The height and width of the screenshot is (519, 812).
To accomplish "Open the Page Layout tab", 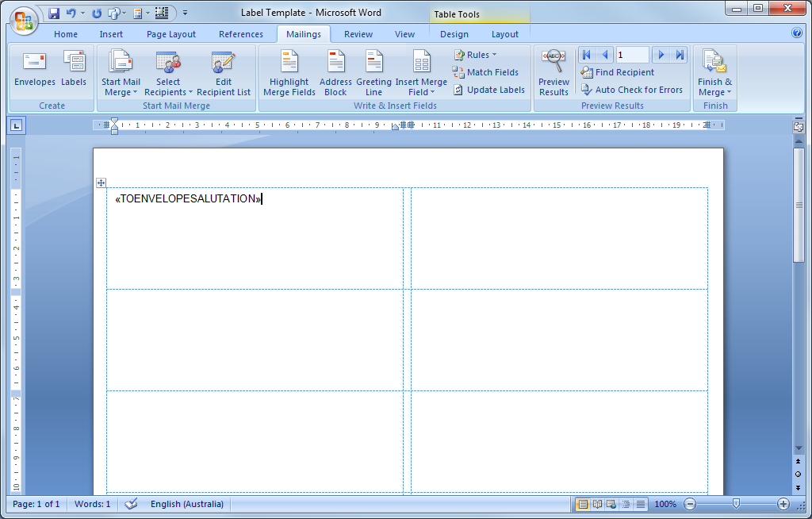I will [x=171, y=34].
